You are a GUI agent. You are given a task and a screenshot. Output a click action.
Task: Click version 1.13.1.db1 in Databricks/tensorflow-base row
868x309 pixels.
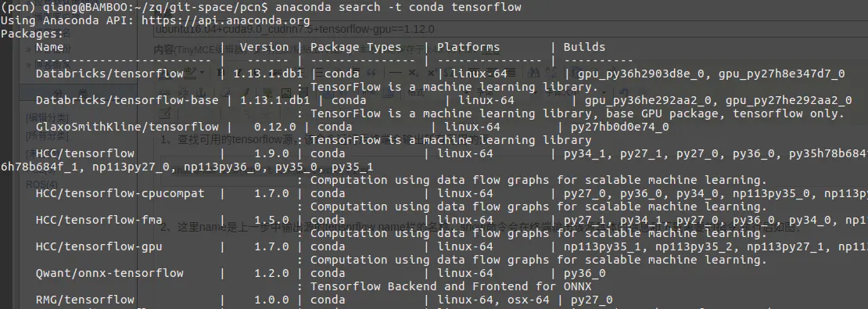(275, 100)
